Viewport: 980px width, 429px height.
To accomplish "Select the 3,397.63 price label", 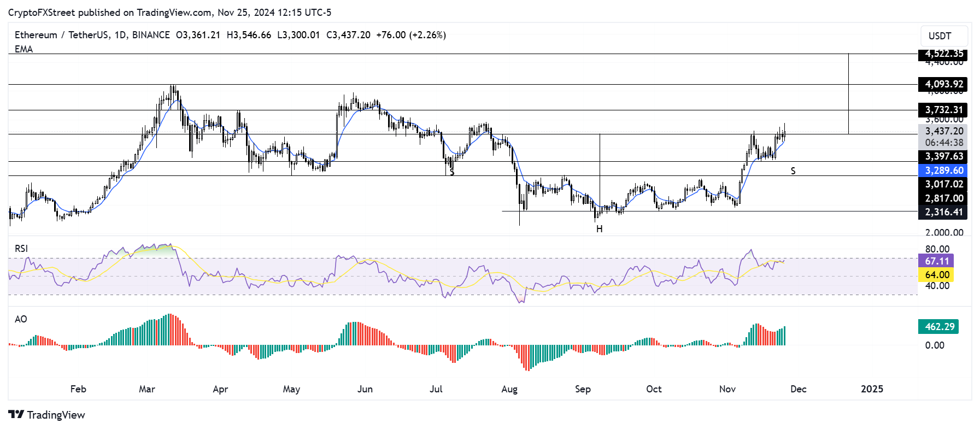I will tap(943, 156).
